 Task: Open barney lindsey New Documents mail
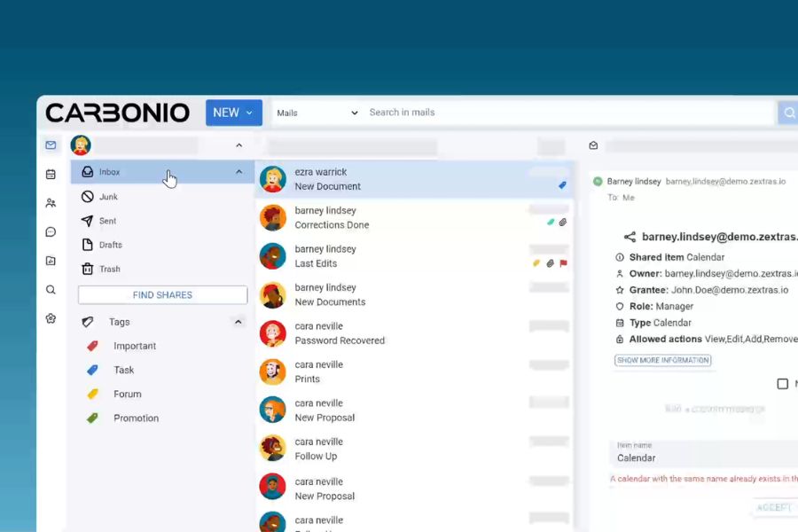[x=415, y=294]
